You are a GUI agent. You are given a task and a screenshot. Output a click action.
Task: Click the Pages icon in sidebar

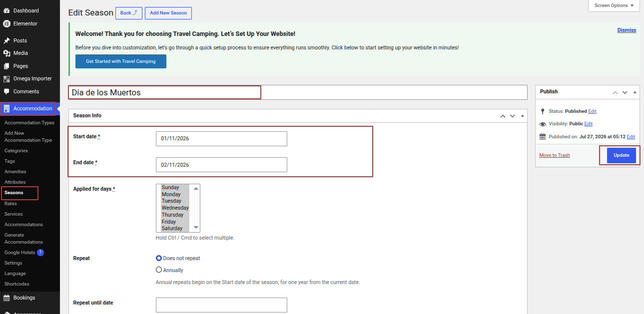6,66
